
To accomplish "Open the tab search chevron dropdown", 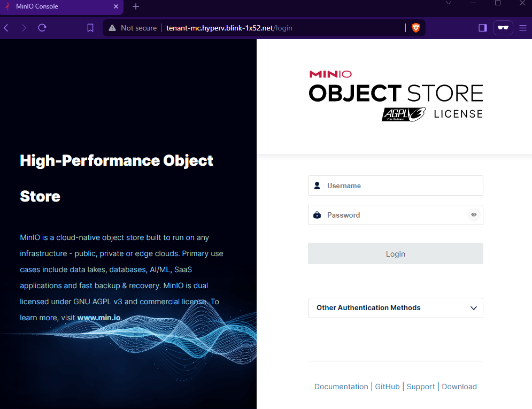I will [449, 3].
